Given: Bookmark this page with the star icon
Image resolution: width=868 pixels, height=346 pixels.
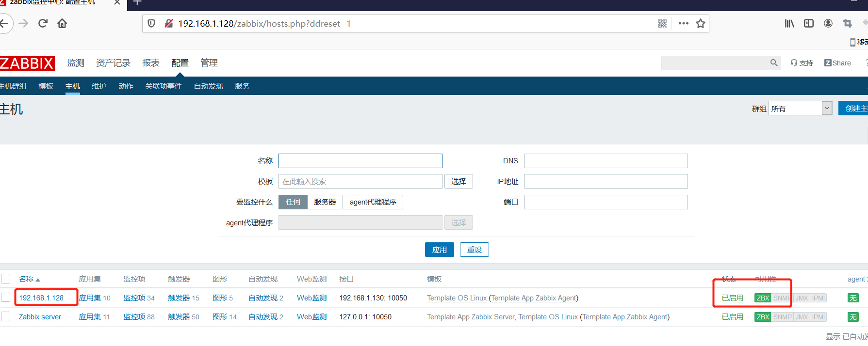Looking at the screenshot, I should click(701, 23).
